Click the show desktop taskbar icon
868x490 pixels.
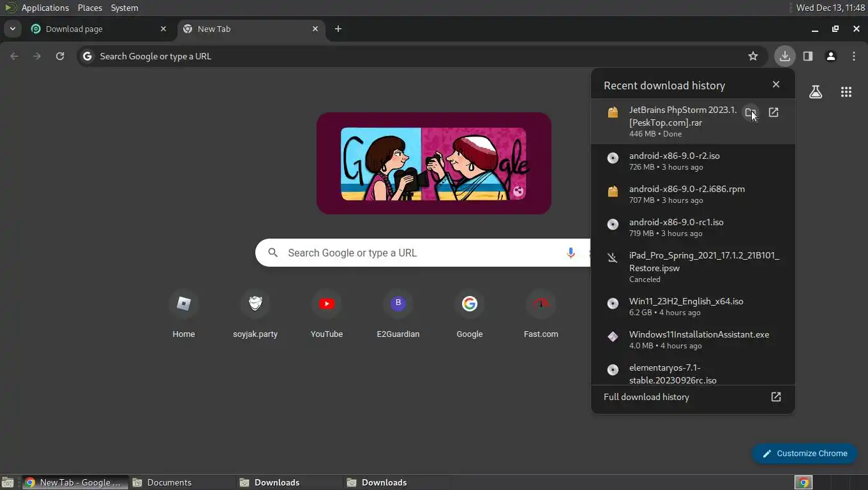(x=8, y=482)
